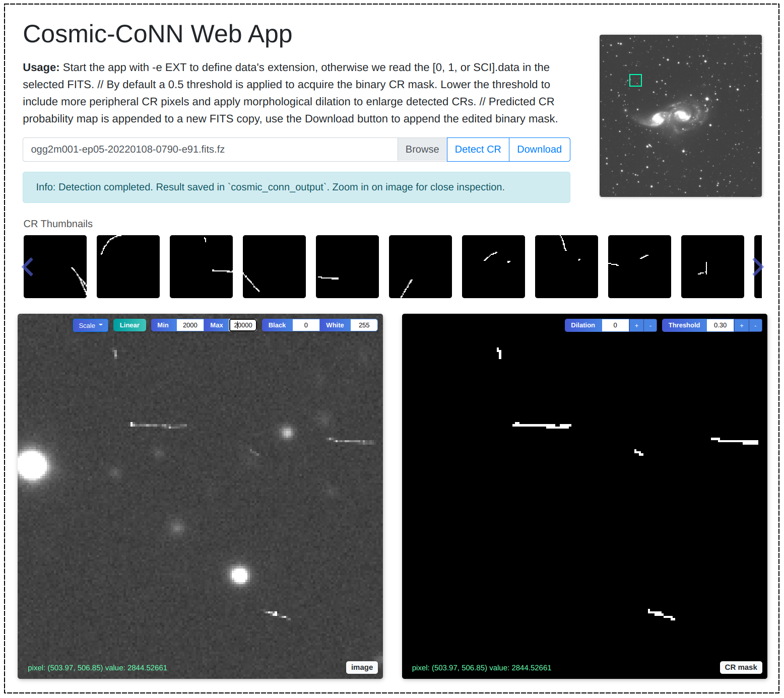Select the second CR thumbnail with curved arc
Image resolution: width=784 pixels, height=698 pixels.
point(128,266)
